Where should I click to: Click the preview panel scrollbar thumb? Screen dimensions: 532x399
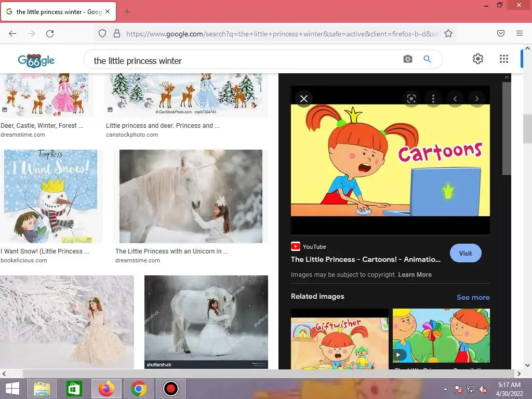coord(507,128)
